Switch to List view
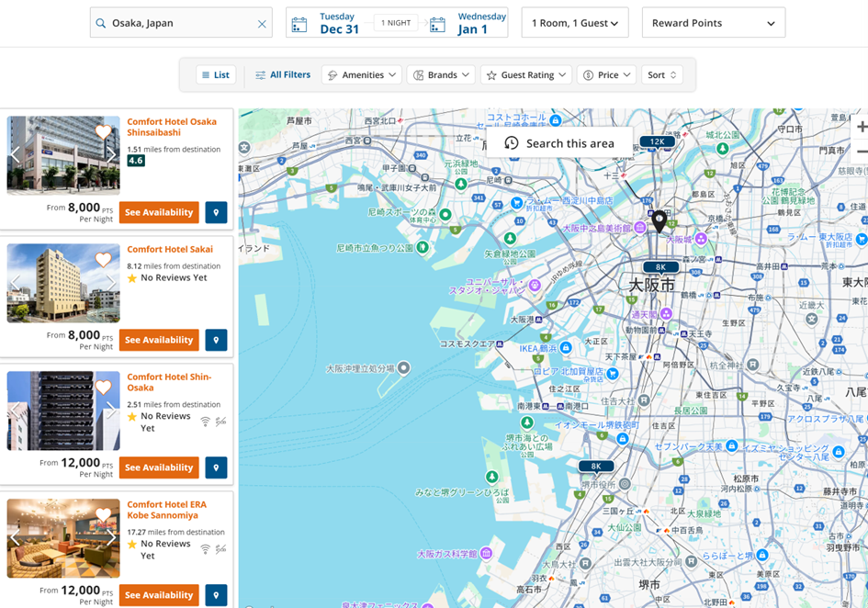868x608 pixels. click(216, 74)
